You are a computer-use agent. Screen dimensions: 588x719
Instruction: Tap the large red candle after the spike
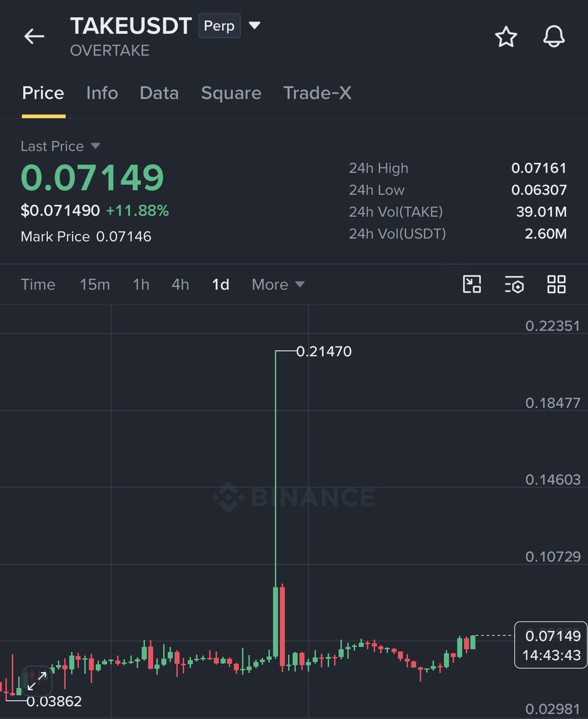(x=282, y=627)
